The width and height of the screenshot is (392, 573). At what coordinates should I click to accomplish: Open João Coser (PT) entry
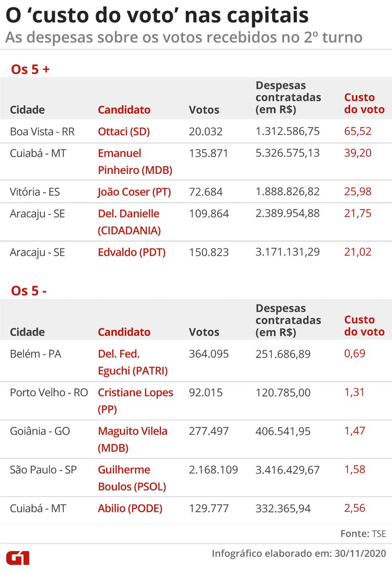[x=134, y=192]
